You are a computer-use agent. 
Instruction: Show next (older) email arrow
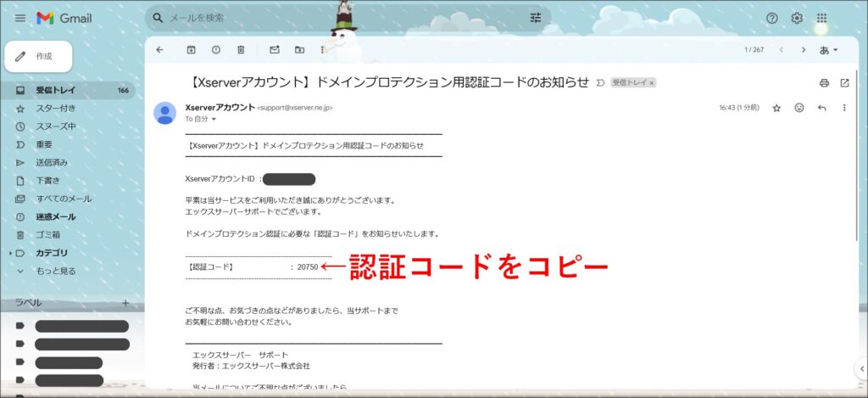[x=804, y=50]
